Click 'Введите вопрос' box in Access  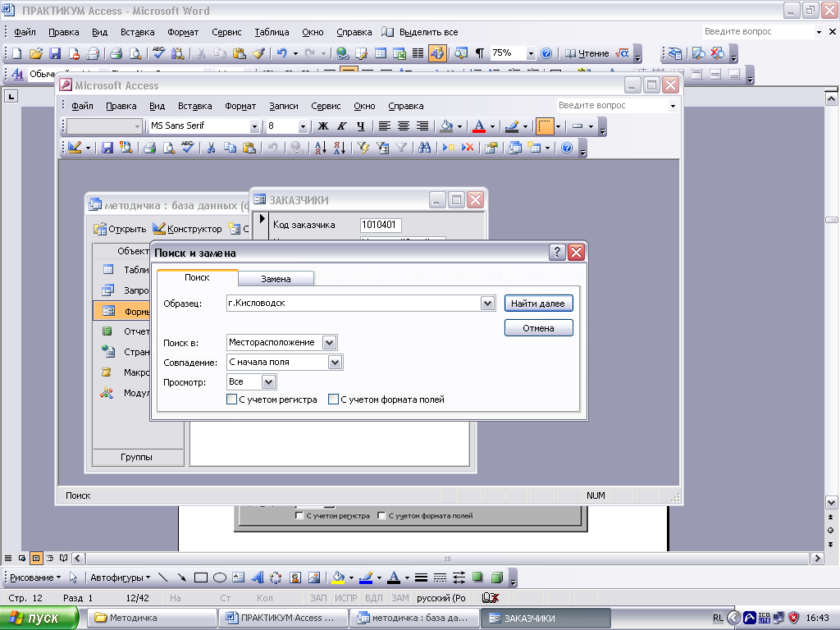611,106
